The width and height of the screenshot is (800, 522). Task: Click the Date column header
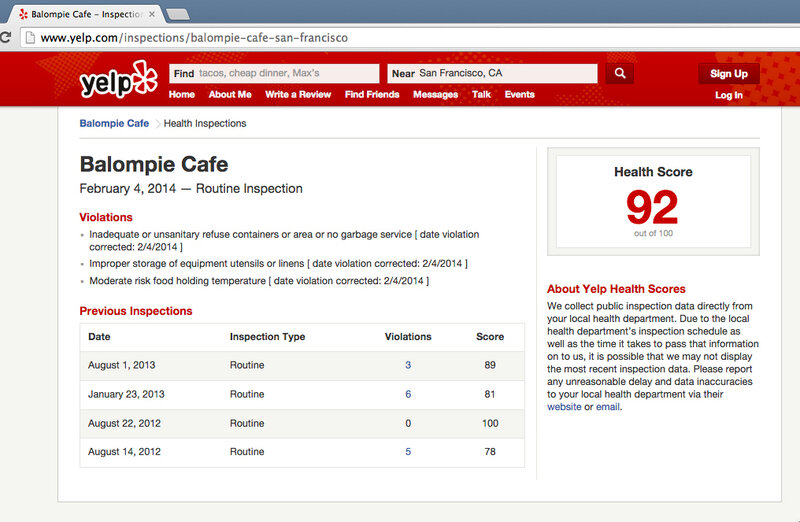point(99,337)
